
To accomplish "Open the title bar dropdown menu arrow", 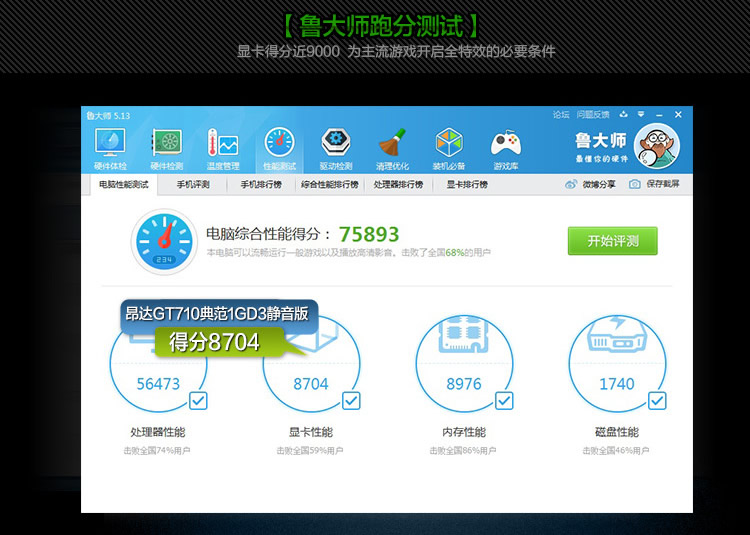I will pyautogui.click(x=641, y=114).
